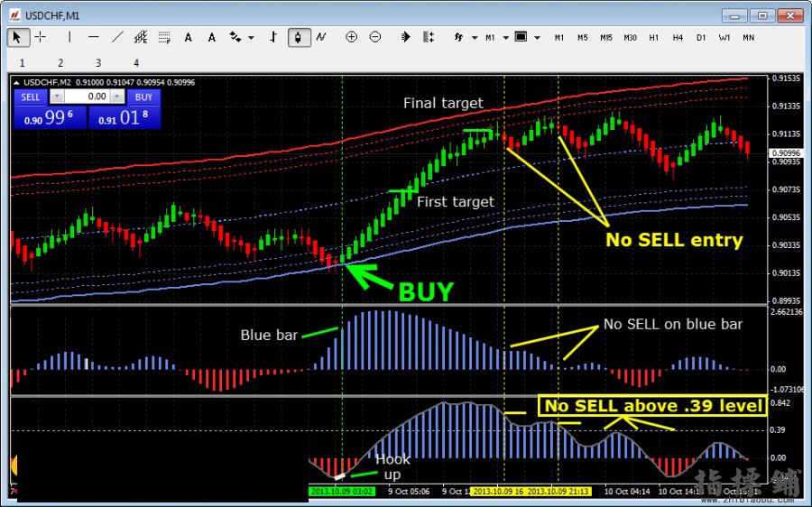
Task: Select the crosshair cursor tool
Action: click(x=41, y=37)
